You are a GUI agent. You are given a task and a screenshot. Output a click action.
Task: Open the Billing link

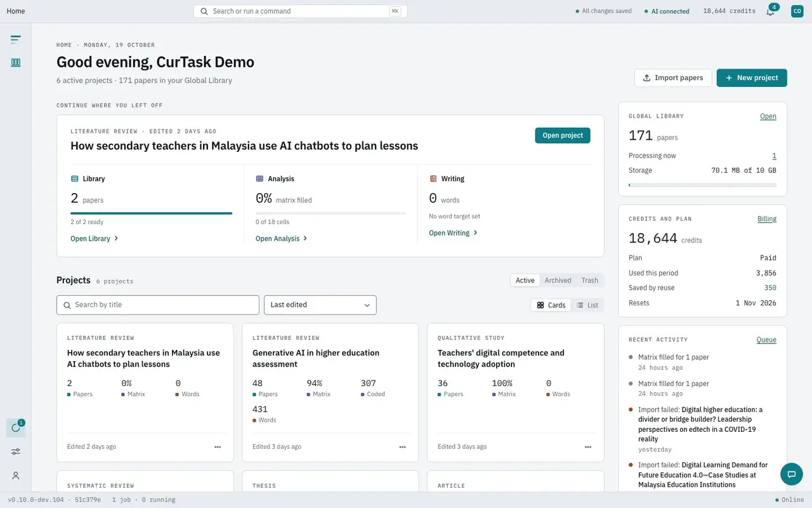coord(767,219)
